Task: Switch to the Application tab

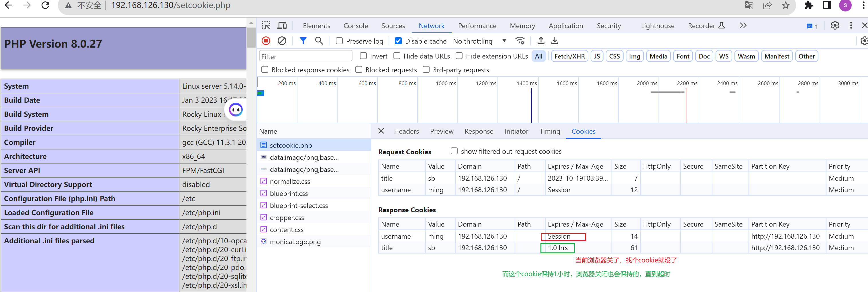Action: [x=565, y=26]
